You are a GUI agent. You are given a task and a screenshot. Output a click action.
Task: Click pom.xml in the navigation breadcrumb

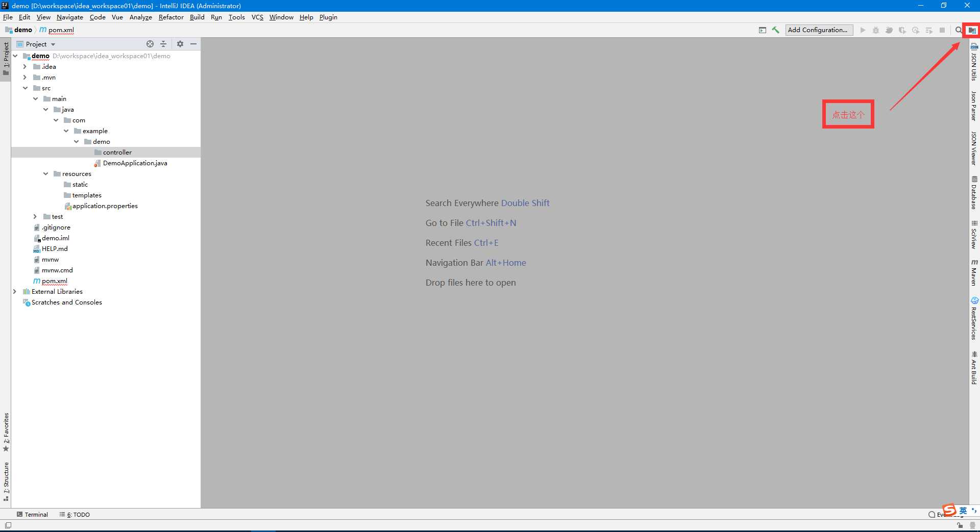point(57,30)
